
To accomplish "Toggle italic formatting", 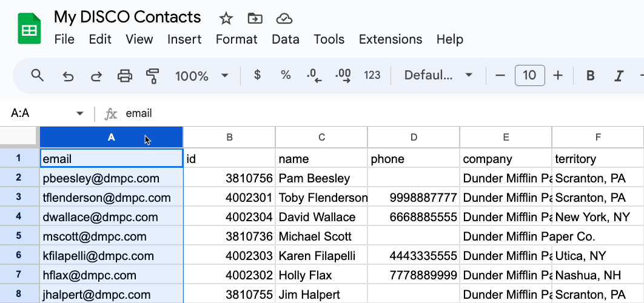I will click(619, 76).
